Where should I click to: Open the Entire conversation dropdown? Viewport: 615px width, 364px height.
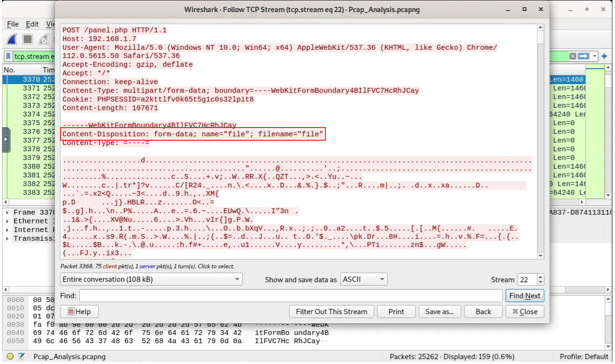click(151, 279)
